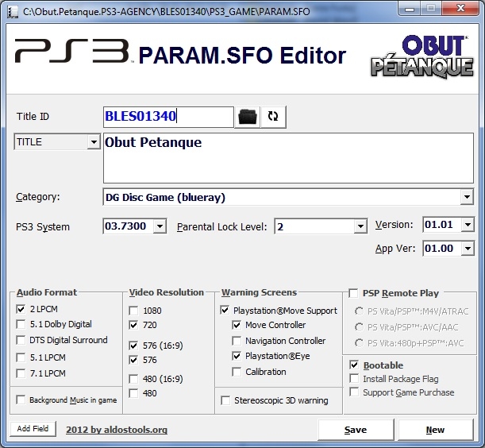Open the Version 01.01 dropdown
485x448 pixels.
468,225
